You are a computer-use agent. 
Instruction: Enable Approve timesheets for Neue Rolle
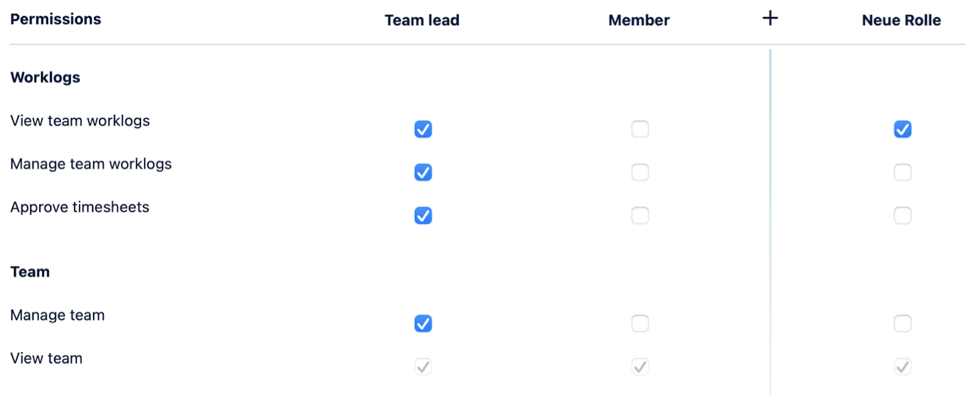pyautogui.click(x=902, y=215)
